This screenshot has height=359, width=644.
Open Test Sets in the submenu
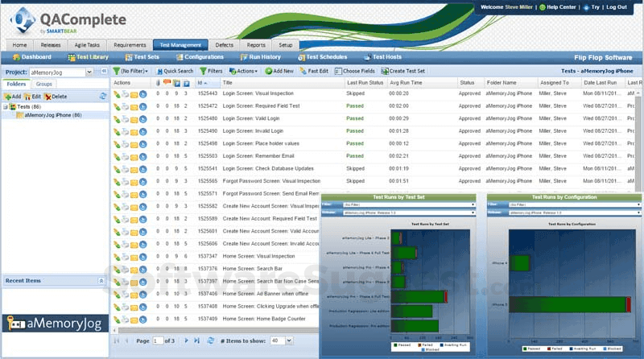click(x=142, y=57)
